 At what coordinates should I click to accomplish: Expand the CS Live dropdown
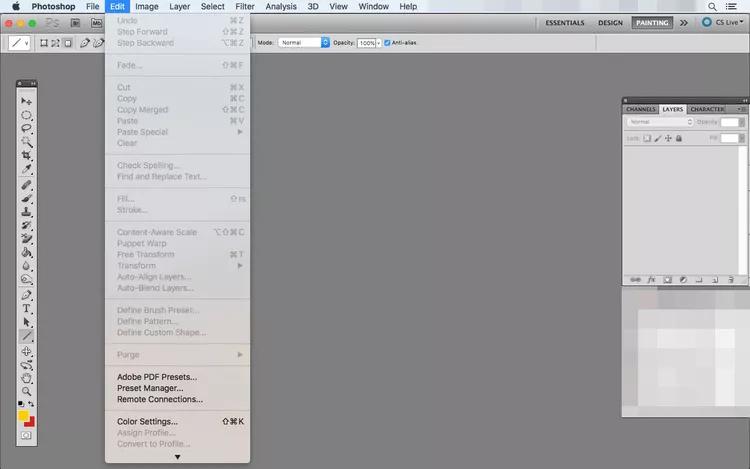coord(723,22)
